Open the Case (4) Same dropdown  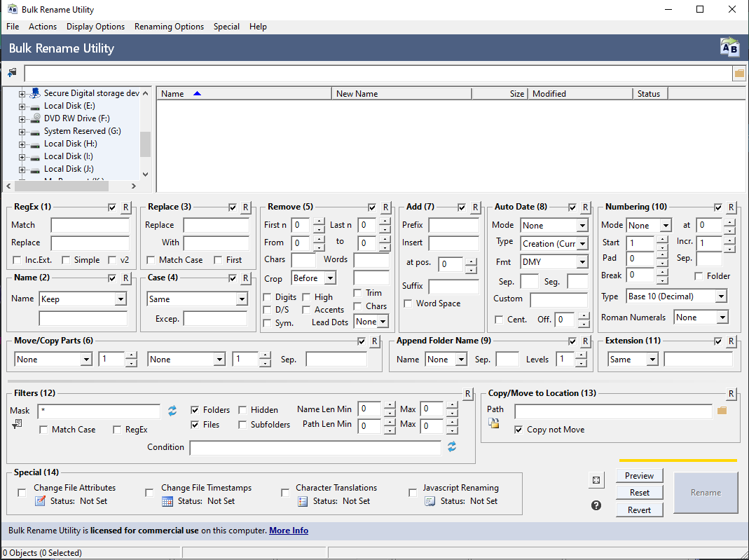pos(242,299)
